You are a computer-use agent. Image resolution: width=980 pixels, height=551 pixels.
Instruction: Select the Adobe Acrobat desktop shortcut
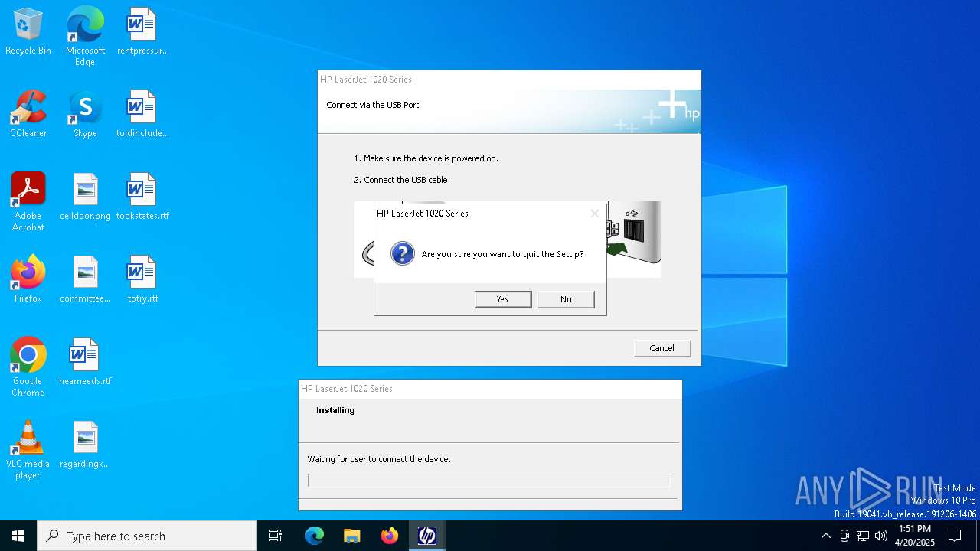point(28,202)
